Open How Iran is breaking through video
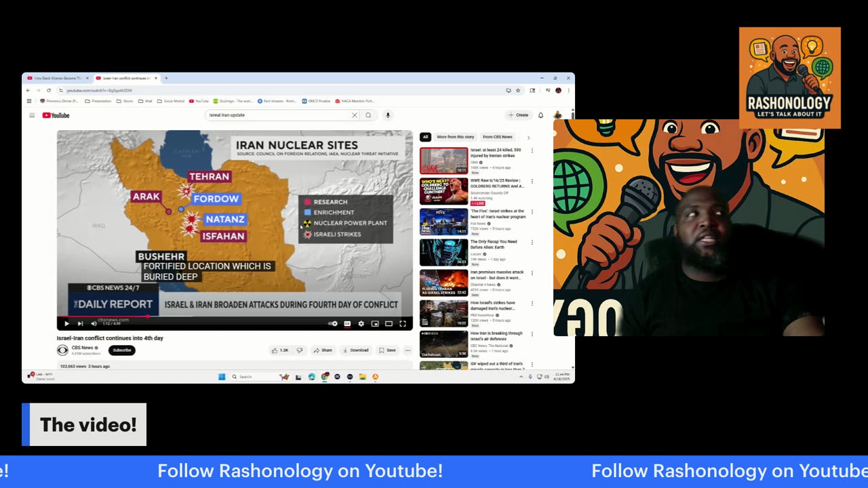This screenshot has height=488, width=868. tap(443, 344)
